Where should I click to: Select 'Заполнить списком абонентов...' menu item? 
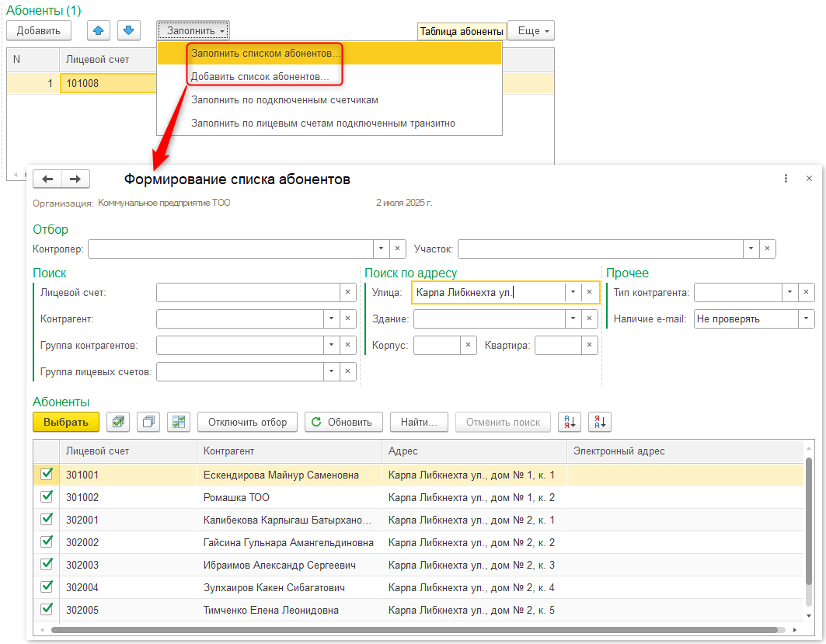coord(266,54)
